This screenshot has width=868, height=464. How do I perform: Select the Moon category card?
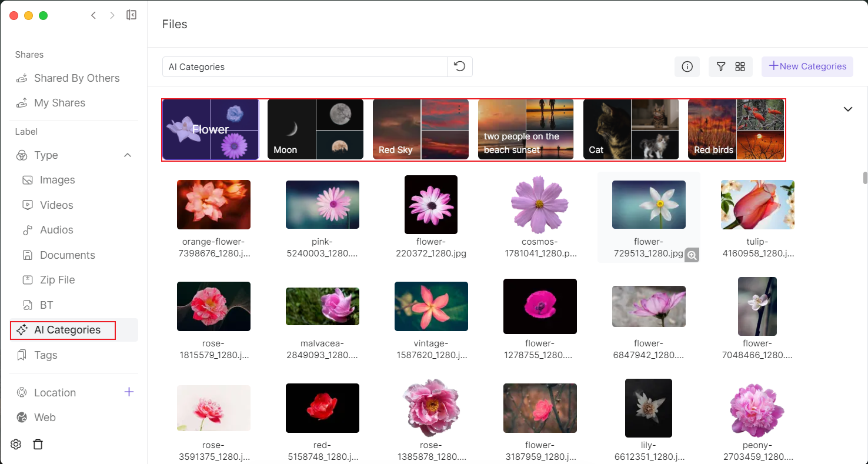(315, 129)
